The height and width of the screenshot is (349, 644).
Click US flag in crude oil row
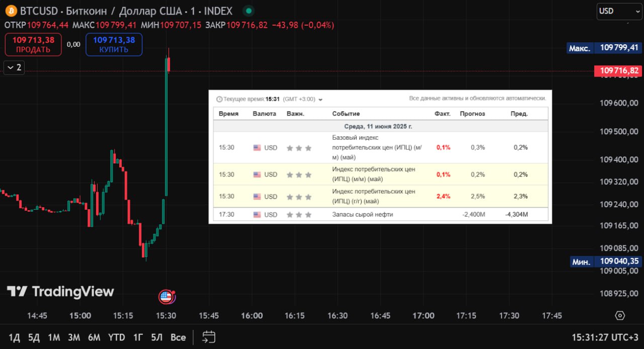pos(257,215)
